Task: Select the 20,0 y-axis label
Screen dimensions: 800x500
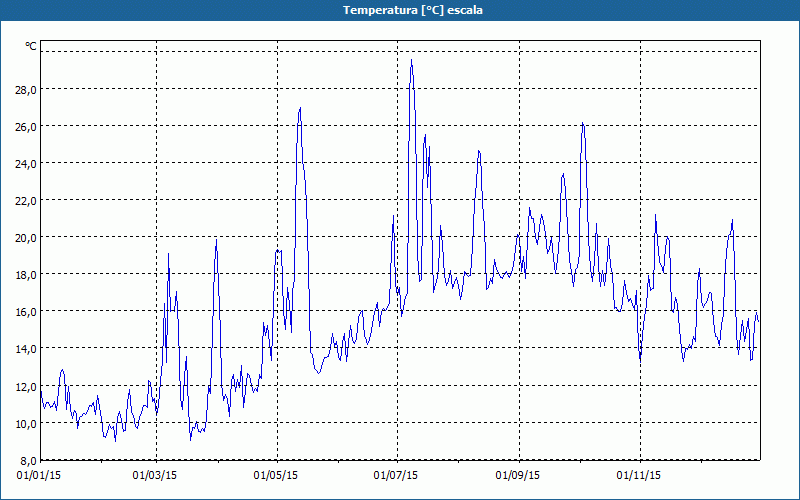Action: click(26, 238)
